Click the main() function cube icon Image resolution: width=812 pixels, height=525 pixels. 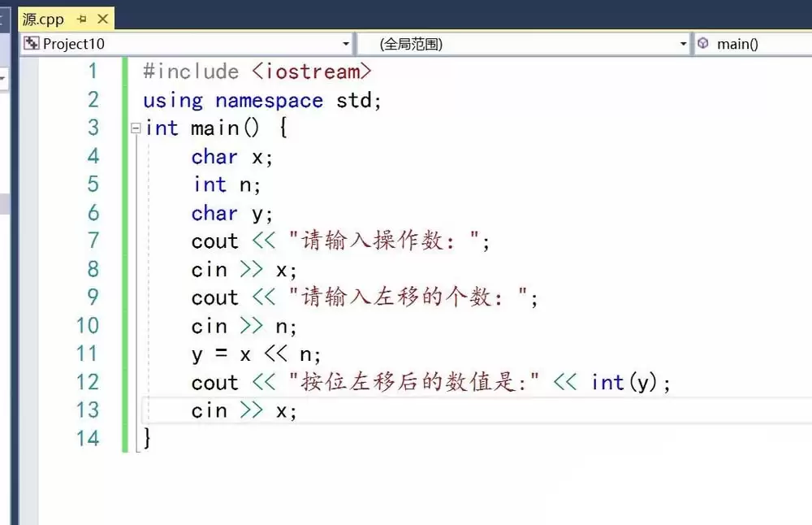coord(703,44)
